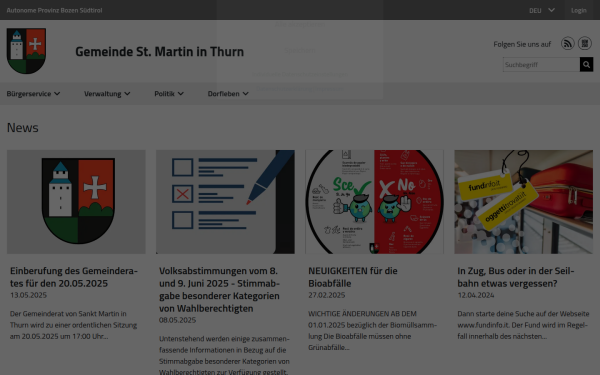The image size is (600, 375).
Task: Click snippet starting Der Gemeinderat von Sankt Martin
Action: coord(73,325)
